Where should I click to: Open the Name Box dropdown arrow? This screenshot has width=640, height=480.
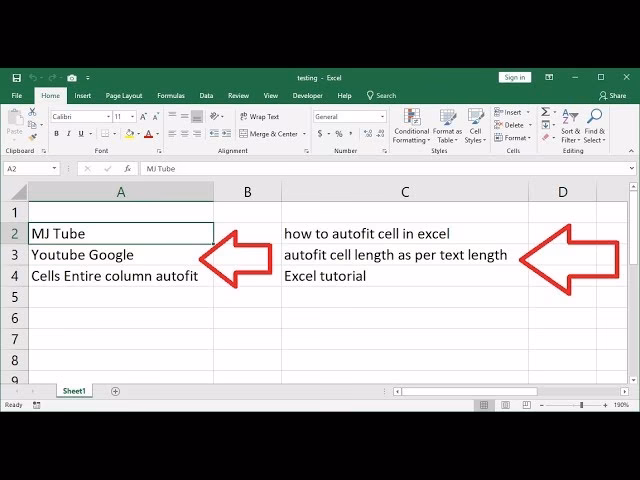tap(54, 169)
